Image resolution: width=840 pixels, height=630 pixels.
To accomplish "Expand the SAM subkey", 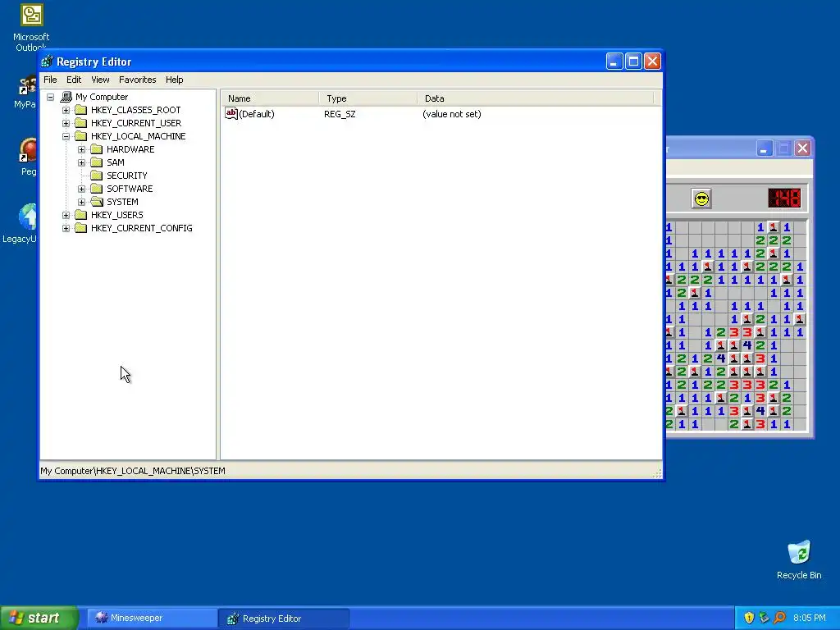I will coord(81,162).
